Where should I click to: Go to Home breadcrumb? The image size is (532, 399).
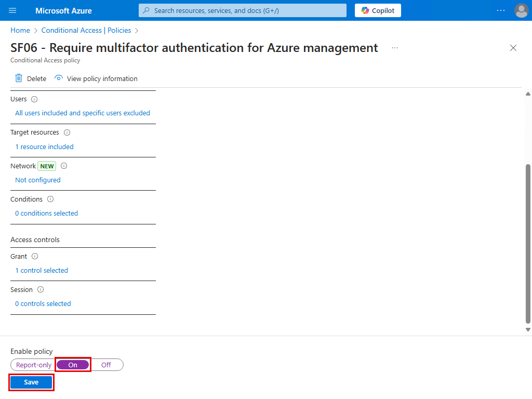pyautogui.click(x=20, y=30)
